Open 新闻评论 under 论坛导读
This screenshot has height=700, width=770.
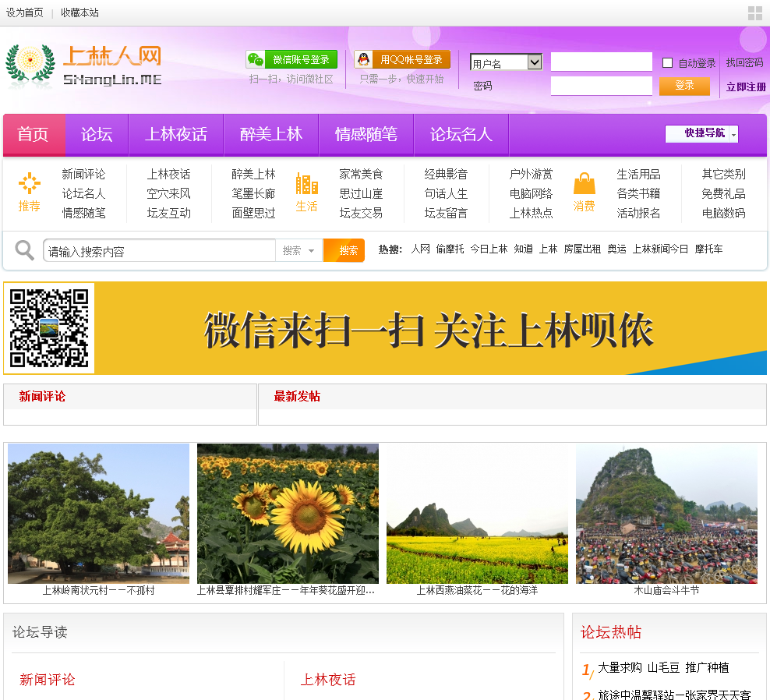click(x=47, y=680)
